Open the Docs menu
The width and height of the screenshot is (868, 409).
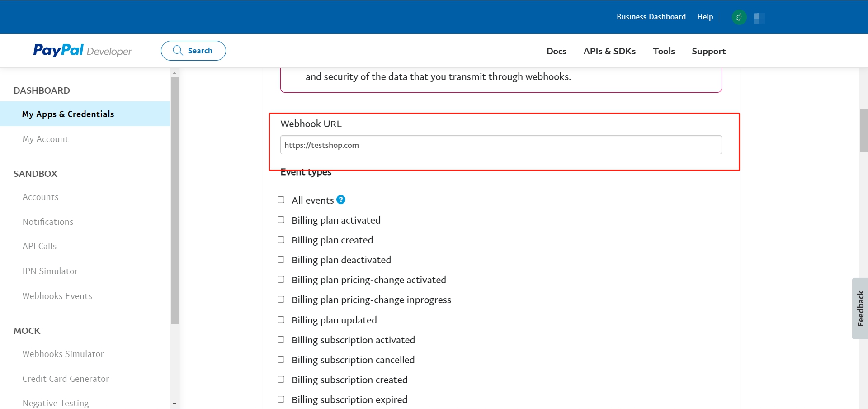tap(557, 51)
